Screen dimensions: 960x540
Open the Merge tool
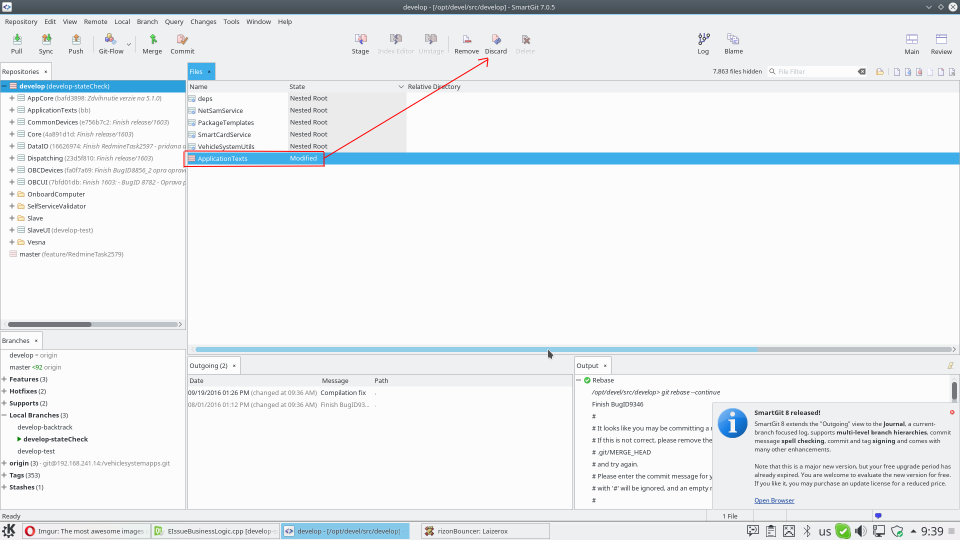pyautogui.click(x=152, y=43)
